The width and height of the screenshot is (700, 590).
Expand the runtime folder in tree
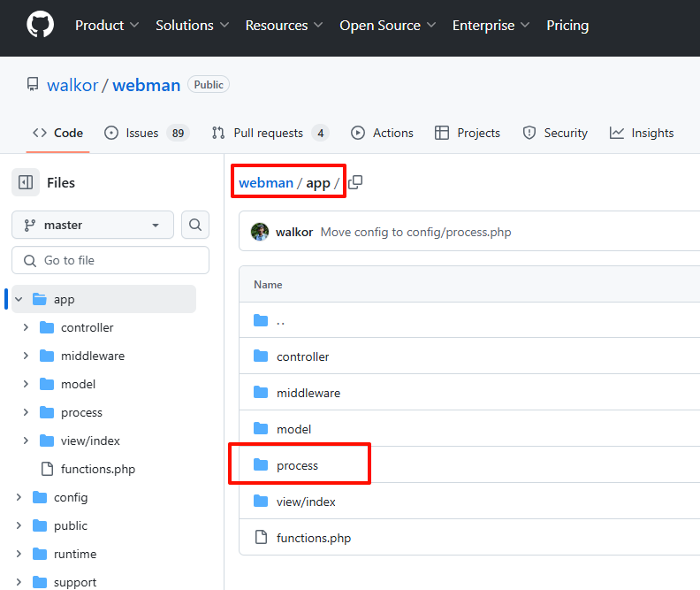click(x=19, y=554)
